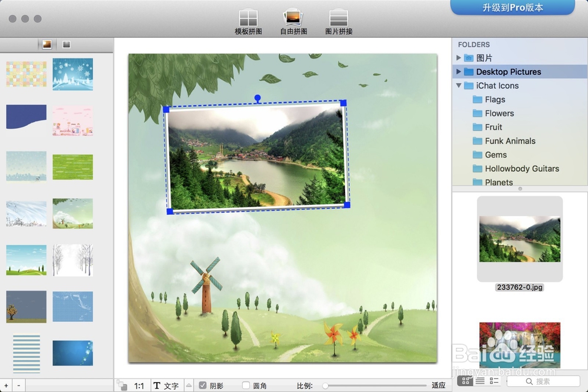This screenshot has height=392, width=588.
Task: Click the 比例 scale slider knob
Action: pos(326,386)
